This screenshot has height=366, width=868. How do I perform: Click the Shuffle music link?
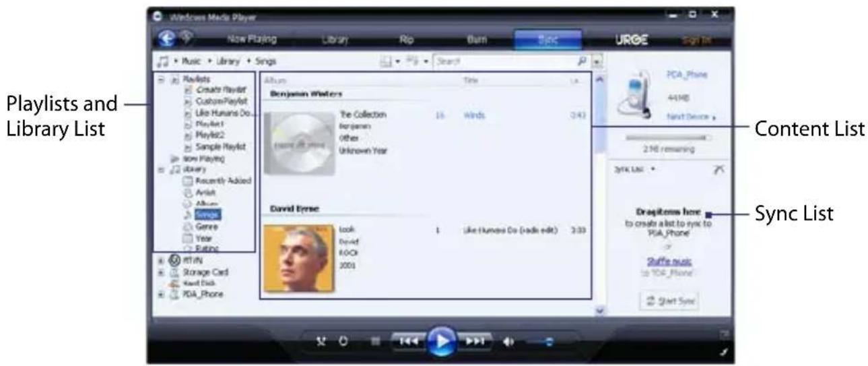[668, 261]
